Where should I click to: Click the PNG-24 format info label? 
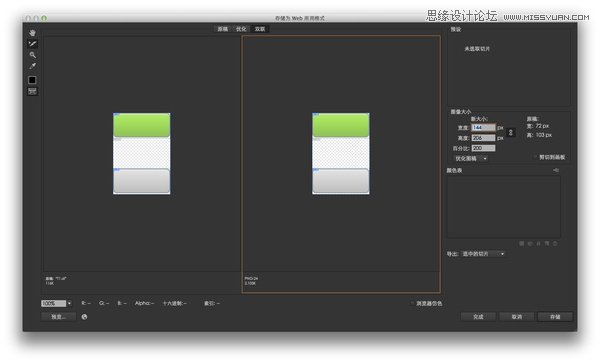tap(251, 278)
